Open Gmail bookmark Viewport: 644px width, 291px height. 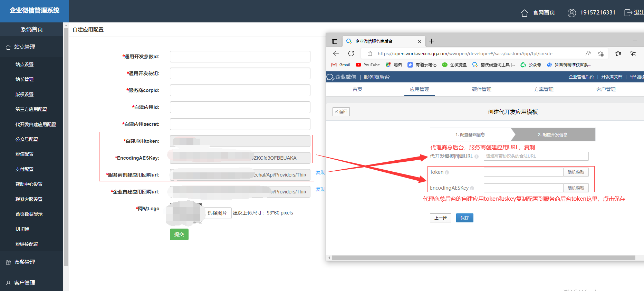pos(340,65)
